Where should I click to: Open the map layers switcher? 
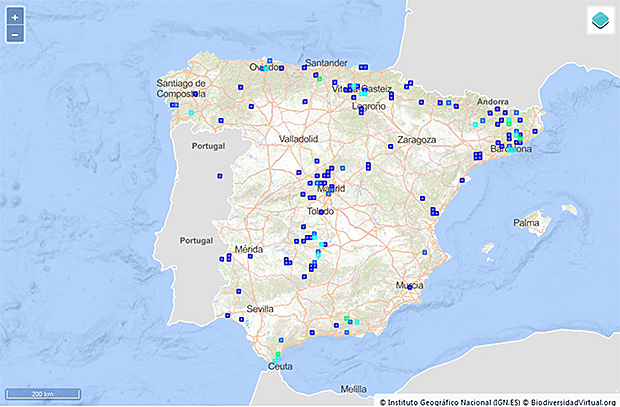pyautogui.click(x=600, y=20)
